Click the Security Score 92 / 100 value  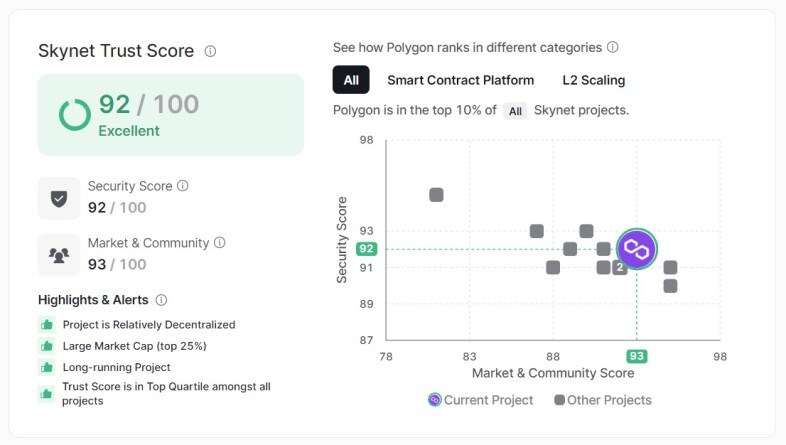pyautogui.click(x=117, y=207)
